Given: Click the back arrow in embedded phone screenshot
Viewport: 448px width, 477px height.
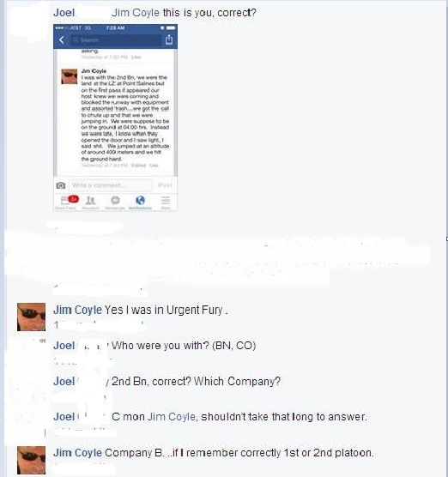Looking at the screenshot, I should point(62,39).
